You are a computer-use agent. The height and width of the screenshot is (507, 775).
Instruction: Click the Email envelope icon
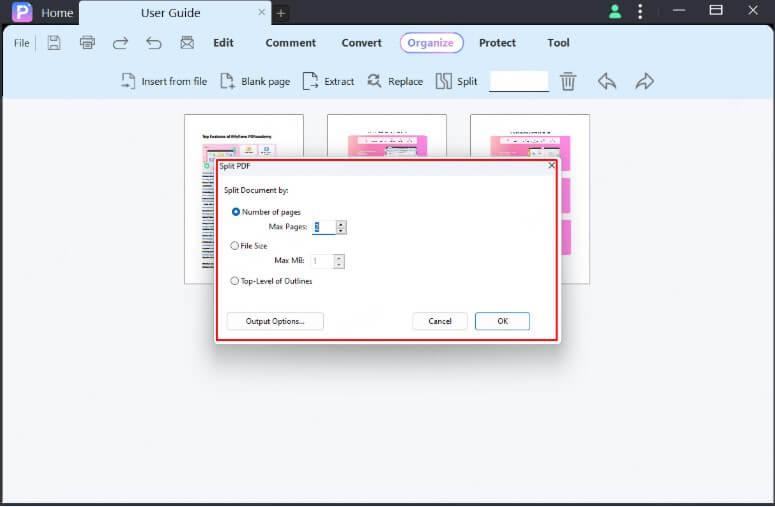tap(187, 43)
